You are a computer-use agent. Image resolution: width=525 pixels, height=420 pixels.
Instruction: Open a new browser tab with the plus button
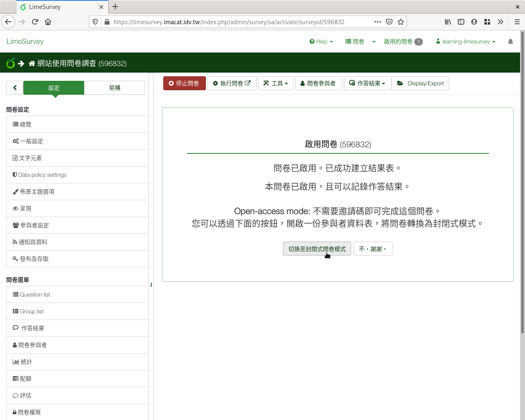pyautogui.click(x=115, y=7)
